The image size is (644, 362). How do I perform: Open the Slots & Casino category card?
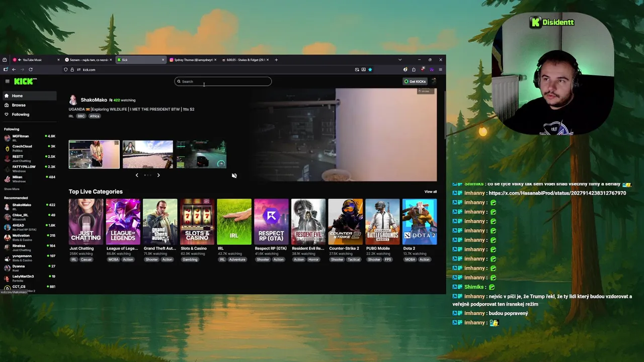197,222
